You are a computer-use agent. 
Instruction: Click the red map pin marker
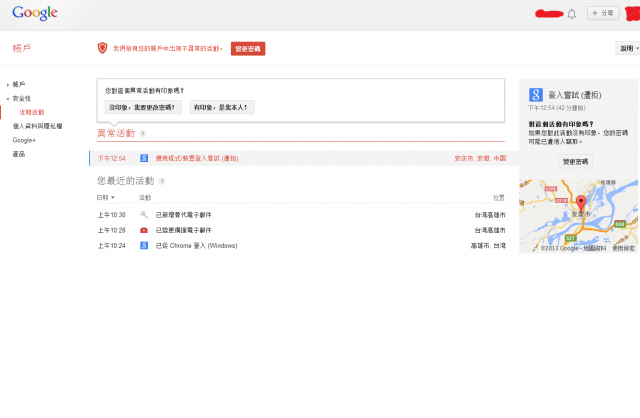[581, 202]
